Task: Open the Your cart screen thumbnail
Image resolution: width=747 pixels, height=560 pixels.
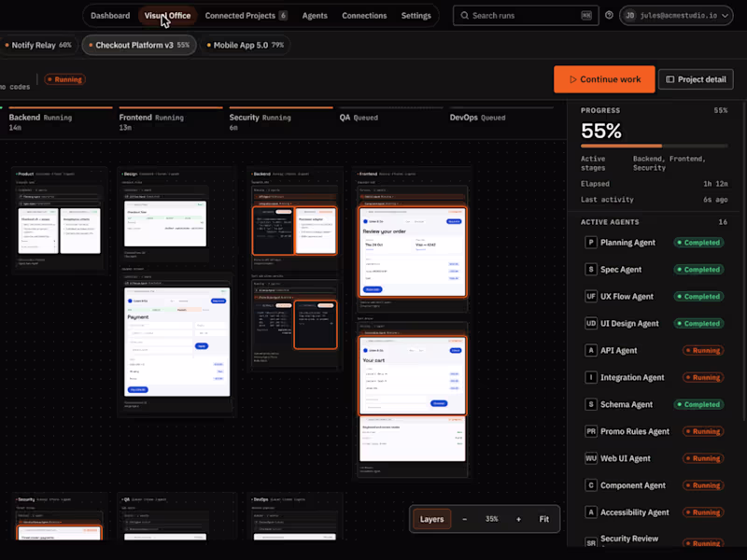Action: point(413,376)
